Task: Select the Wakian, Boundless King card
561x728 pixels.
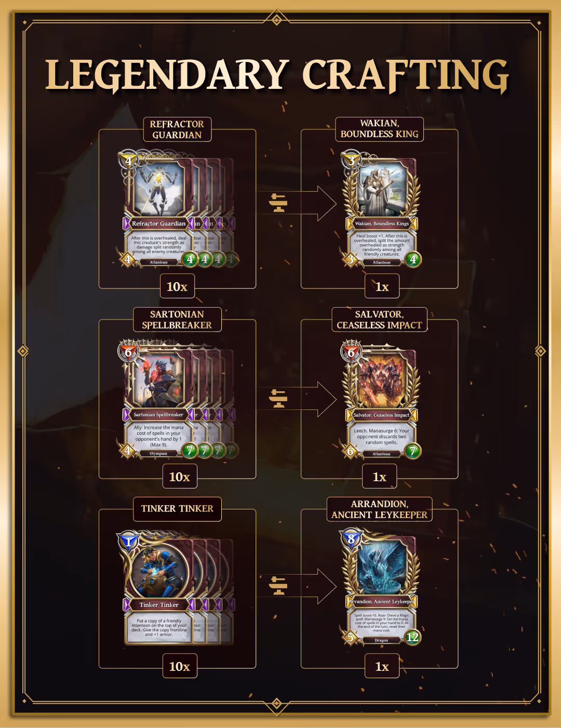Action: 381,210
